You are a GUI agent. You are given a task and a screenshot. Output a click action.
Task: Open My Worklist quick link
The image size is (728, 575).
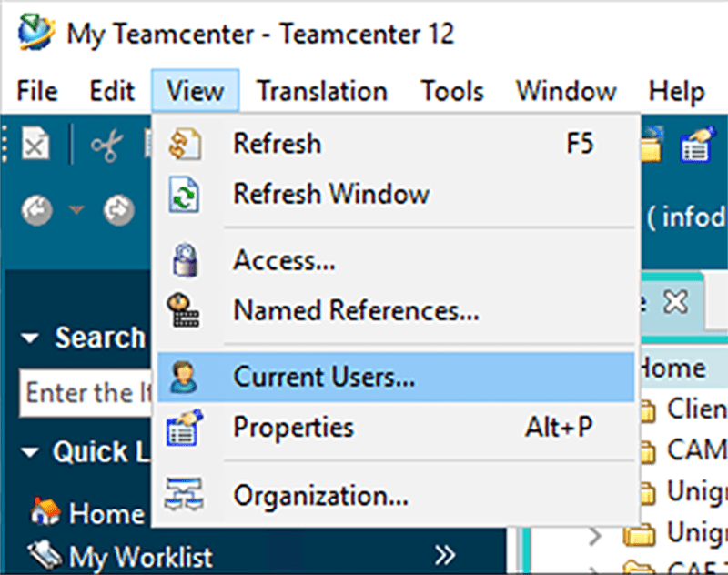[x=140, y=556]
